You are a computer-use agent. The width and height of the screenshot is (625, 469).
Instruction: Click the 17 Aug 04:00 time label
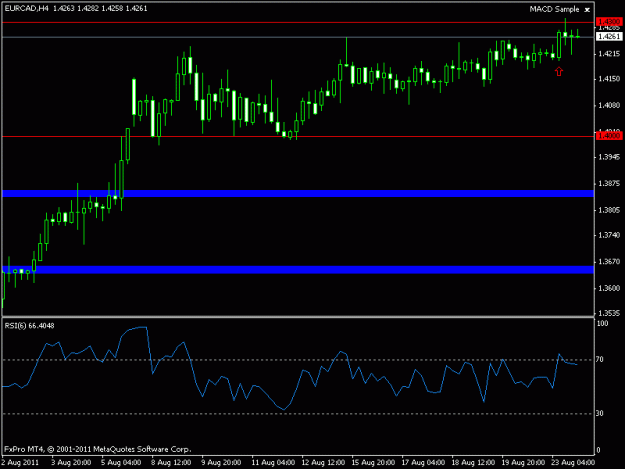coord(423,462)
